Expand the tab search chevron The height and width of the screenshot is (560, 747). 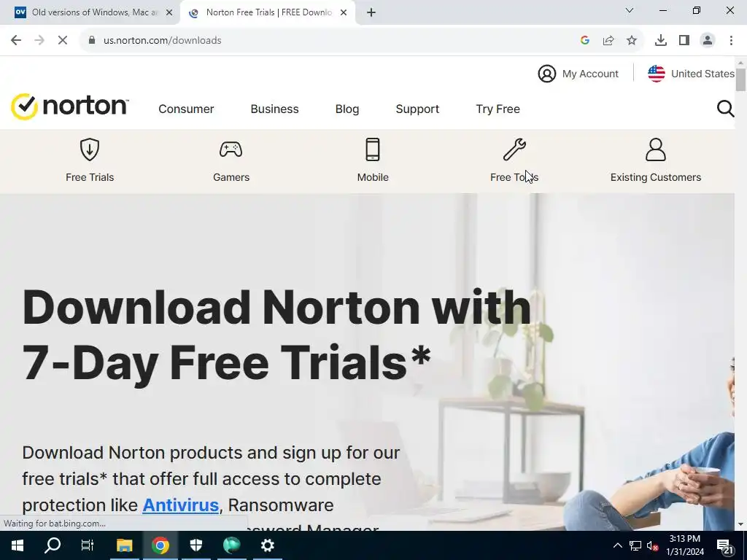pyautogui.click(x=630, y=10)
